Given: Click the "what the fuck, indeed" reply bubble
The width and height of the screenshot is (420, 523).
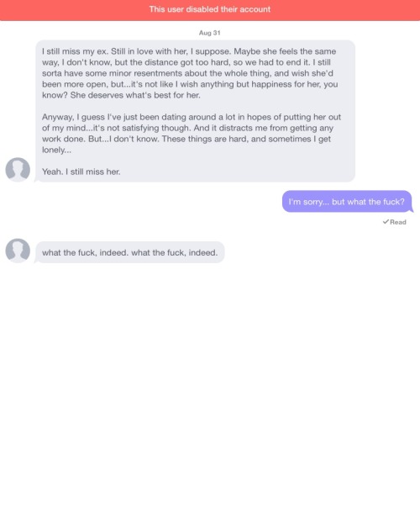Looking at the screenshot, I should (129, 252).
